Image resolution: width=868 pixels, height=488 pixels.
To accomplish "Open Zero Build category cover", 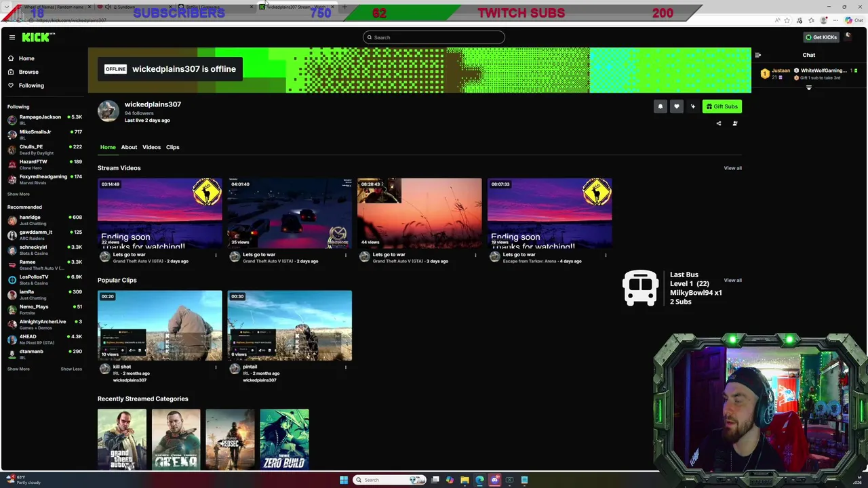I will click(284, 439).
